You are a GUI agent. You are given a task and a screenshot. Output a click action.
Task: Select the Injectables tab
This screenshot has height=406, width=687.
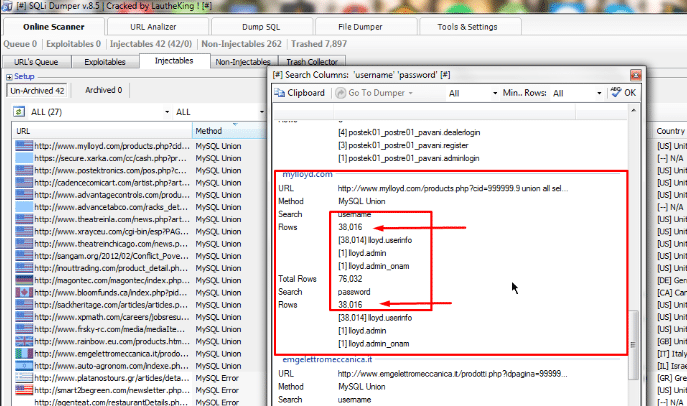pos(174,61)
